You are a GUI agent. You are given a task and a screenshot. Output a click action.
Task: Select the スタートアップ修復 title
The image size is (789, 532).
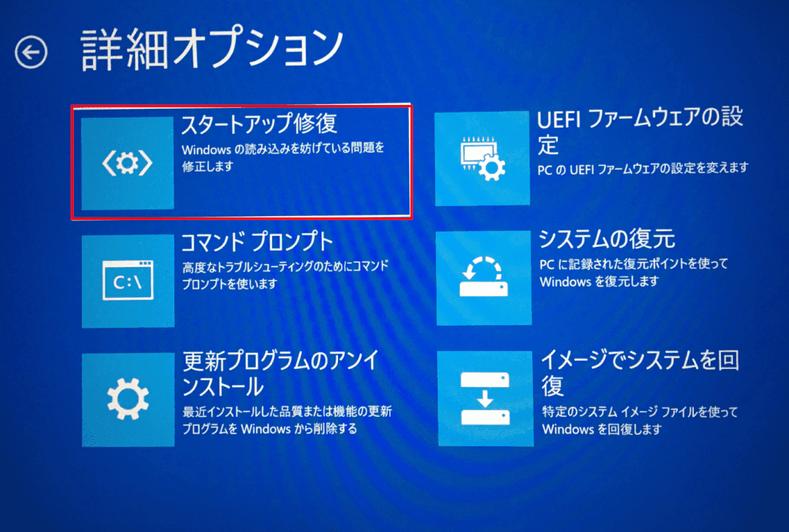coord(259,124)
